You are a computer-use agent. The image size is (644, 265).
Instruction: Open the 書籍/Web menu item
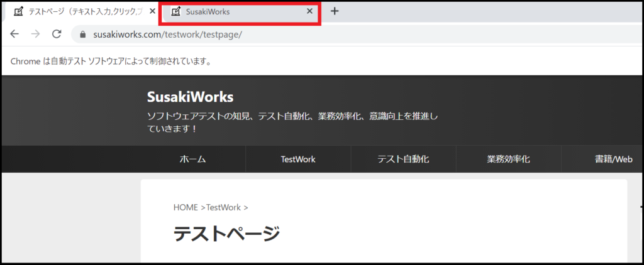click(613, 159)
